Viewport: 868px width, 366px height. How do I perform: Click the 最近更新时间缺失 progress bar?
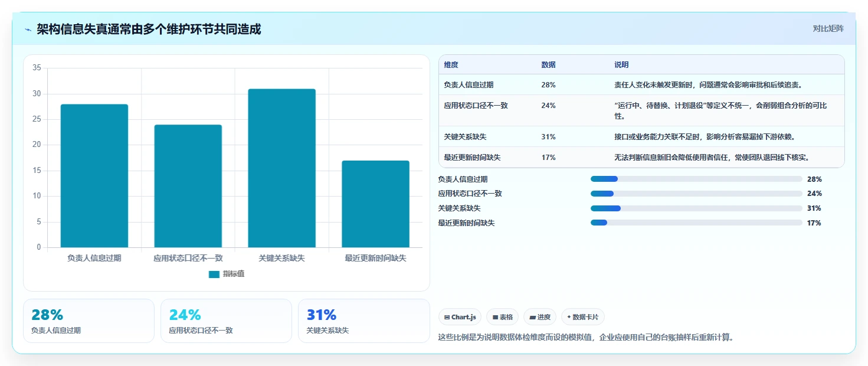point(696,223)
